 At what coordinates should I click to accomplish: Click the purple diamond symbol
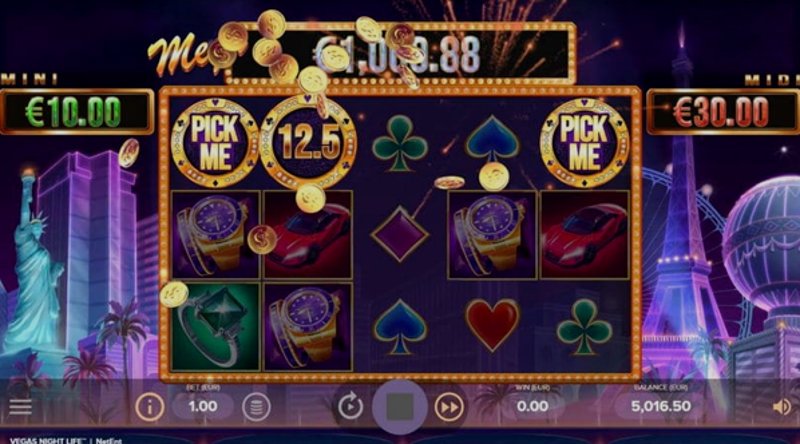click(399, 234)
